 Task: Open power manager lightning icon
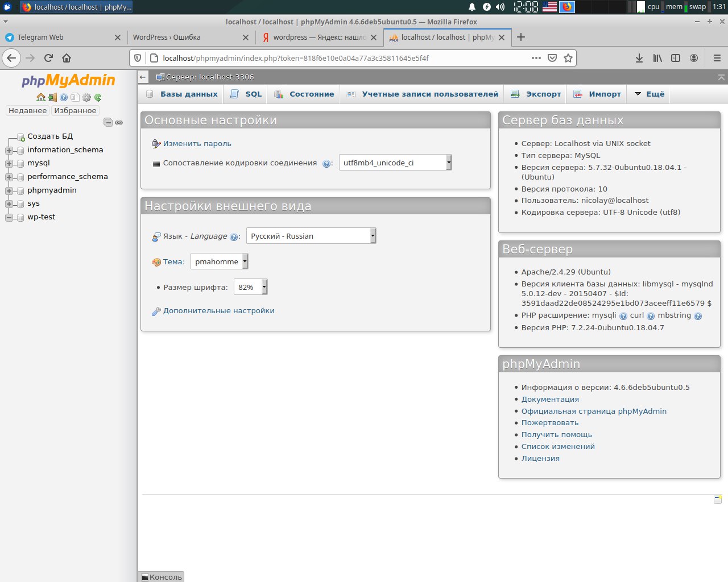click(x=486, y=7)
